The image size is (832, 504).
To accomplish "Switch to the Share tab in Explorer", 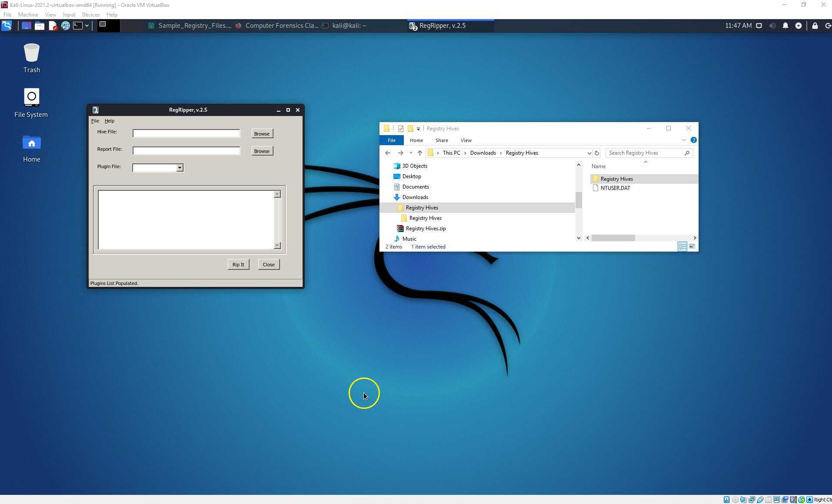I will [x=441, y=140].
